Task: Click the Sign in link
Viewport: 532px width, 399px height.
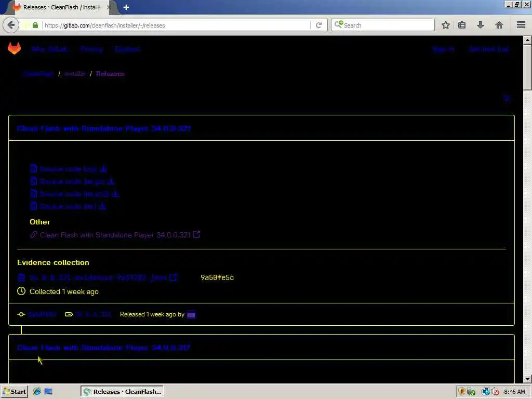Action: (443, 49)
